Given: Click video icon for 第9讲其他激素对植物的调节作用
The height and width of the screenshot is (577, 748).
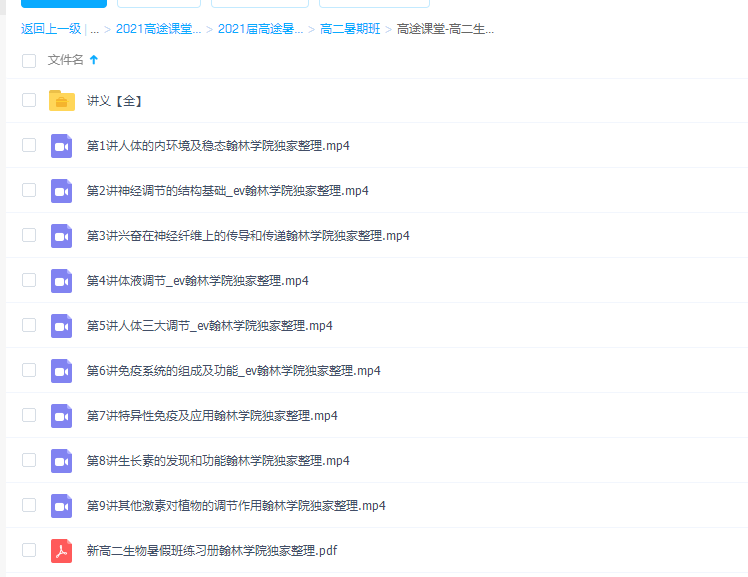Looking at the screenshot, I should coord(62,505).
